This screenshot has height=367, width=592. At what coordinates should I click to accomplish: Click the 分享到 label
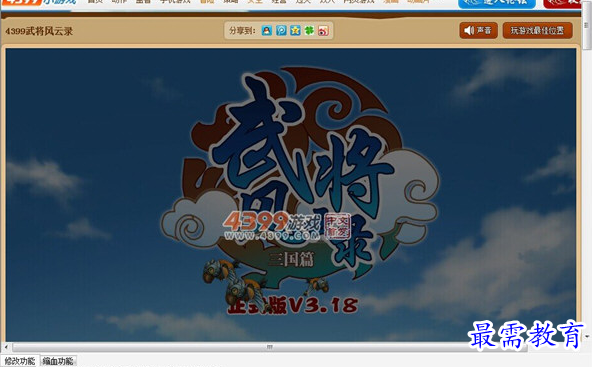tap(242, 31)
